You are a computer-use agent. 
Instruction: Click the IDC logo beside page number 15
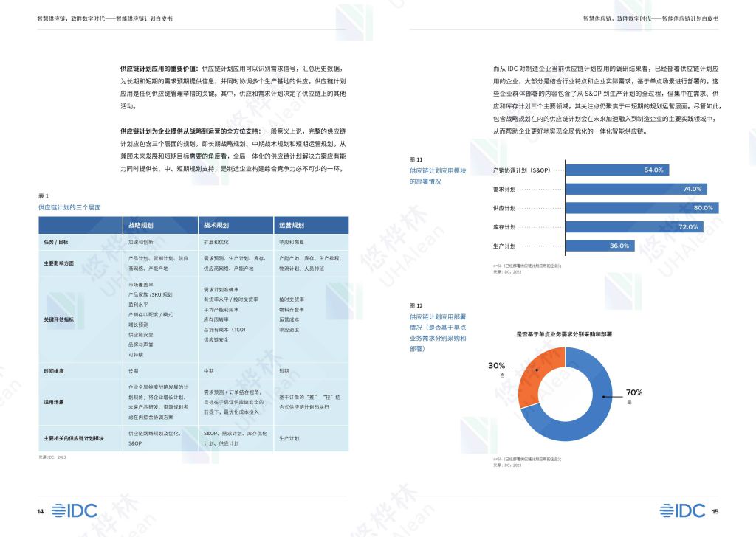click(682, 510)
